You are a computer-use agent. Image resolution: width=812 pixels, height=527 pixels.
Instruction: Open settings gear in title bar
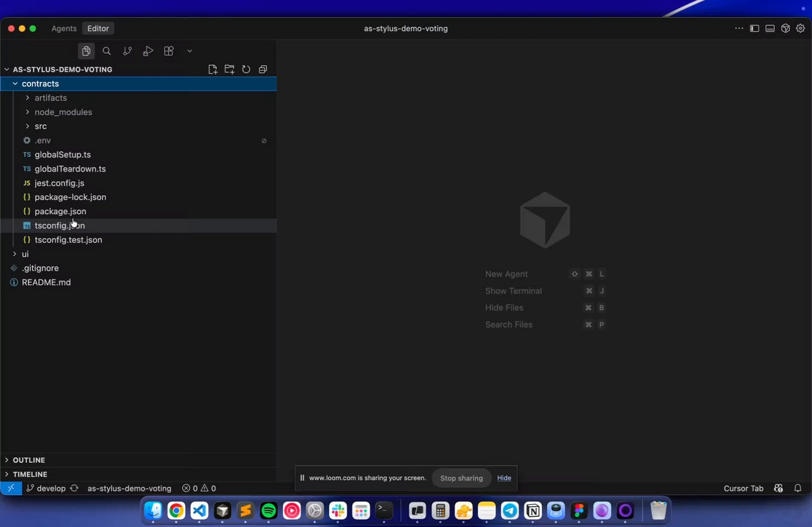[x=801, y=29]
